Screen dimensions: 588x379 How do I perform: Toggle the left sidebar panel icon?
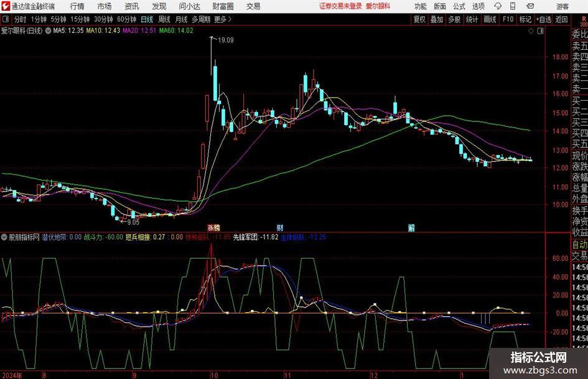6,19
